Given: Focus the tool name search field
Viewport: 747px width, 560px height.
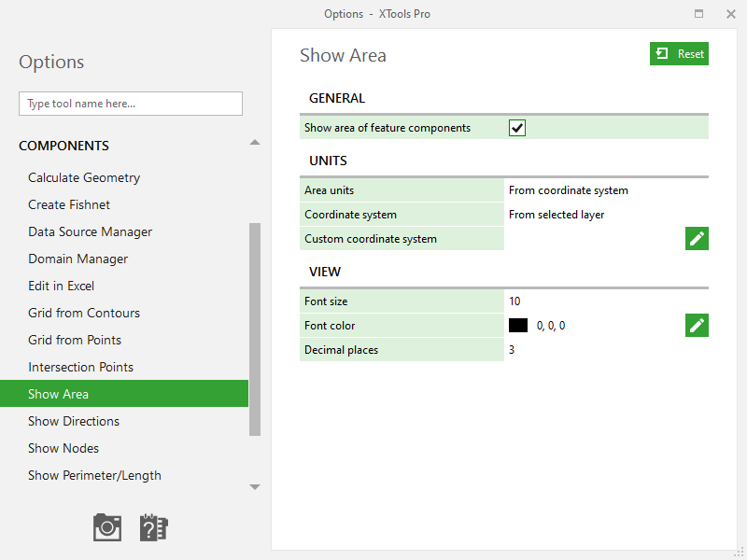Looking at the screenshot, I should click(x=131, y=104).
